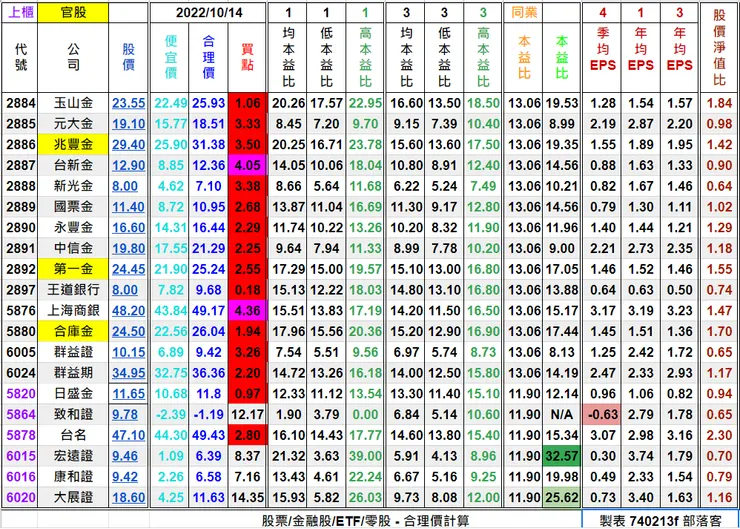Click price link 48.20 for 上海商銀

pyautogui.click(x=128, y=311)
